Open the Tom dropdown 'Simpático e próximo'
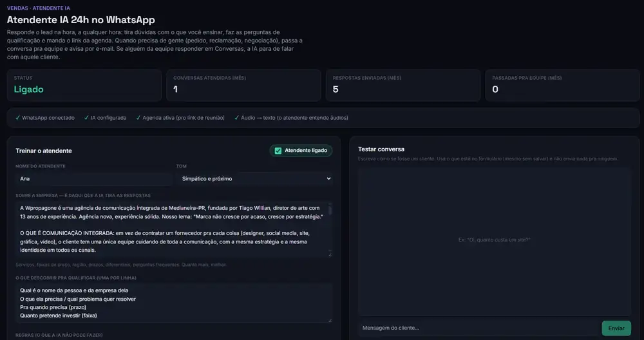 pyautogui.click(x=254, y=178)
